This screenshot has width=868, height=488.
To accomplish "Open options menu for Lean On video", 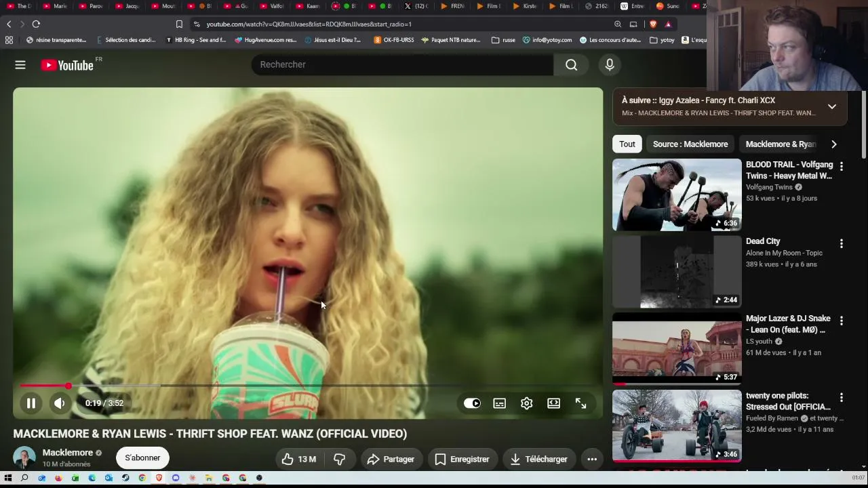I will [x=842, y=321].
